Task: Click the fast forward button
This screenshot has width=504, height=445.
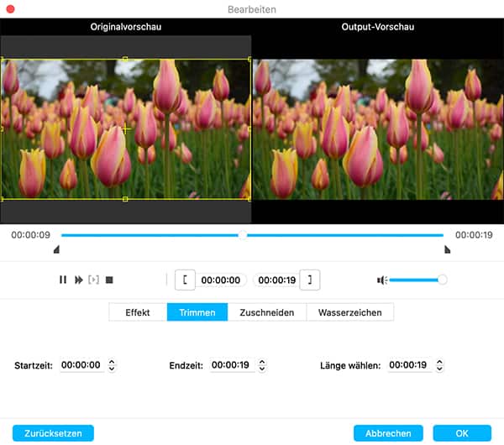Action: pos(78,280)
